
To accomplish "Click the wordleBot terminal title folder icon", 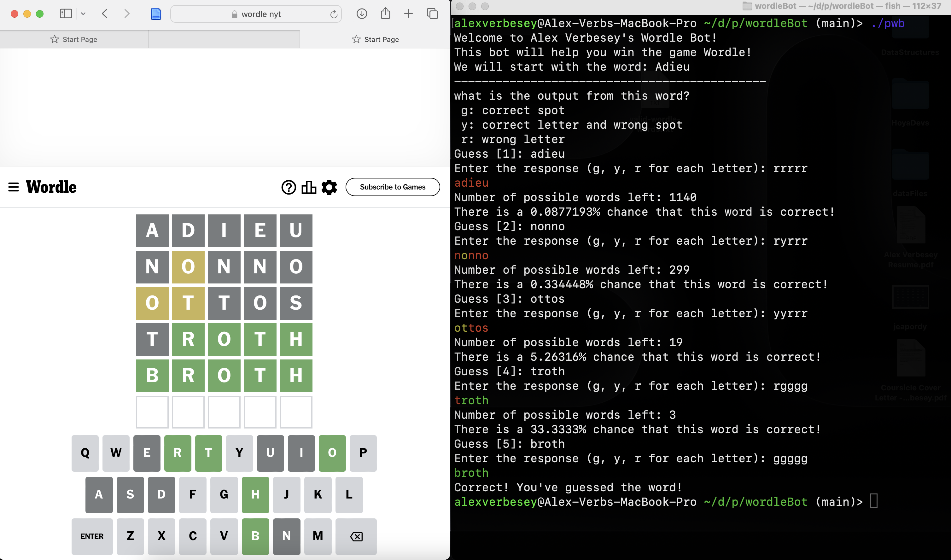I will pyautogui.click(x=747, y=6).
